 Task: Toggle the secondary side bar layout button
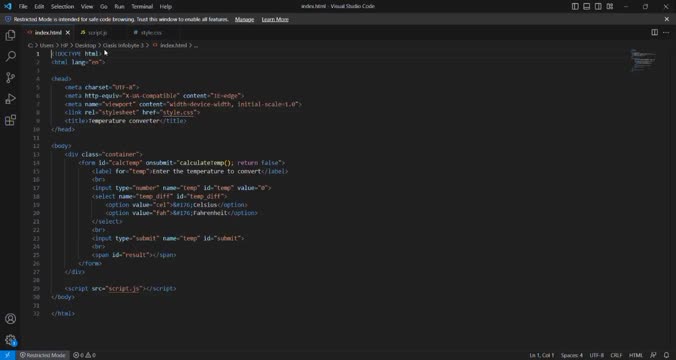[598, 6]
